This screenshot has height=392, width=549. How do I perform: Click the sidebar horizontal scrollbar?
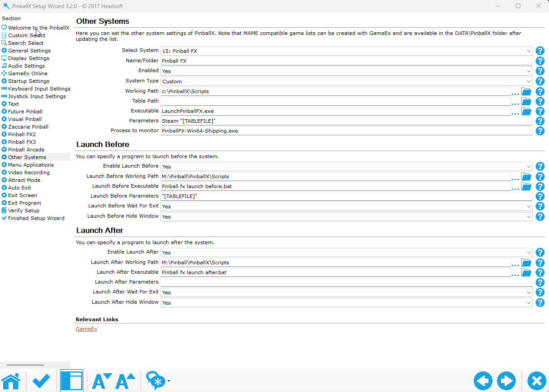(26, 365)
